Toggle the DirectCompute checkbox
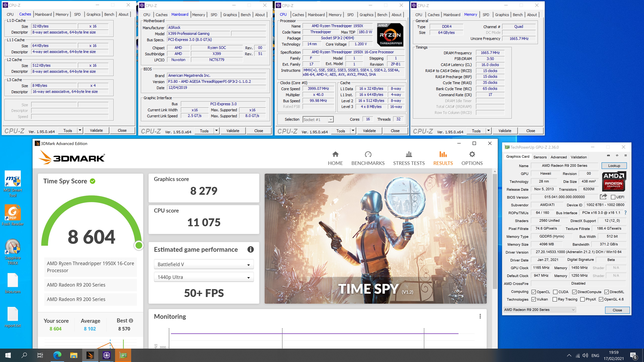Viewport: 644px width, 362px height. coord(574,292)
